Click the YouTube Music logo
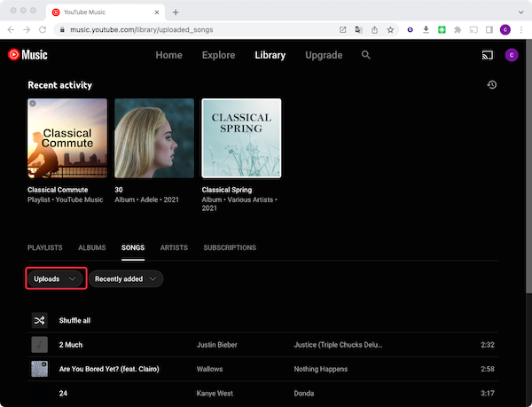This screenshot has width=532, height=407. tap(27, 55)
